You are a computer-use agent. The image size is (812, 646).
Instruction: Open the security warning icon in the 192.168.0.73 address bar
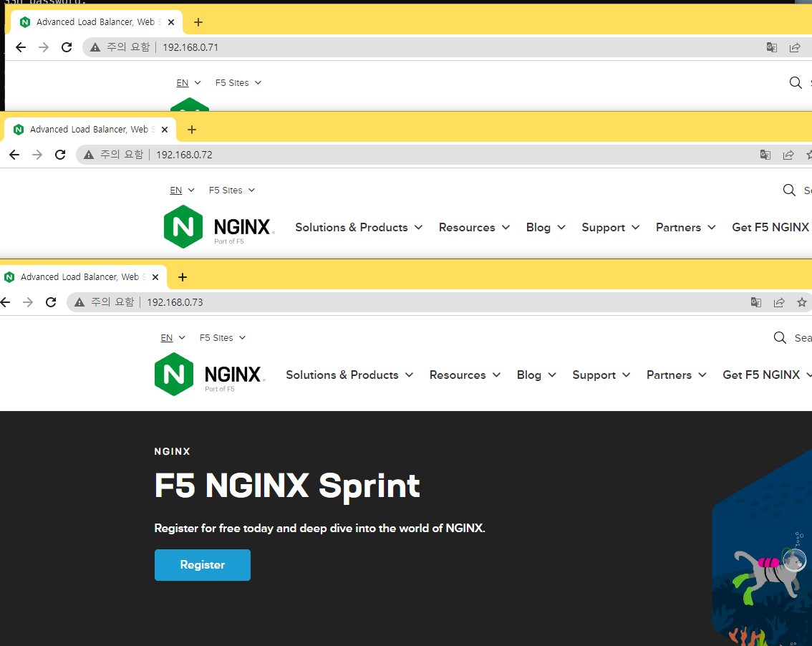pos(79,302)
